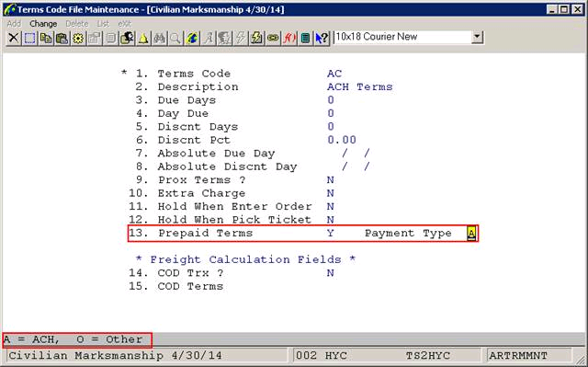Click the arrow question-mark help icon

click(322, 38)
